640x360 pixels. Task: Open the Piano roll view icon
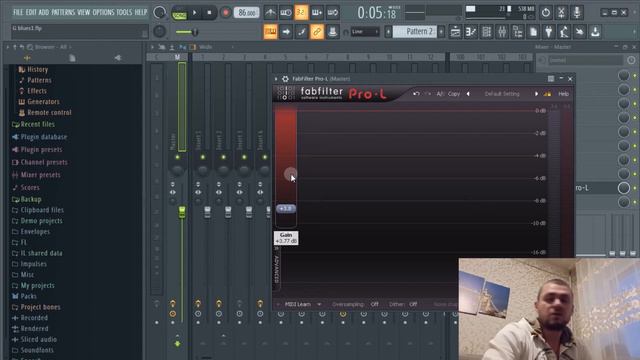tap(471, 31)
